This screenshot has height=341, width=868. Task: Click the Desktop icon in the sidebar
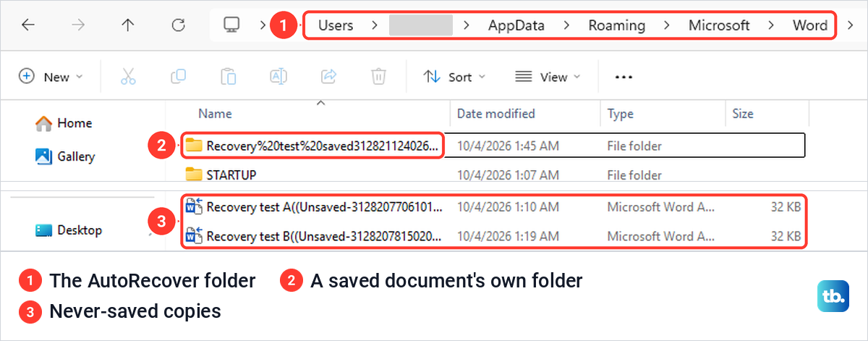tap(44, 230)
